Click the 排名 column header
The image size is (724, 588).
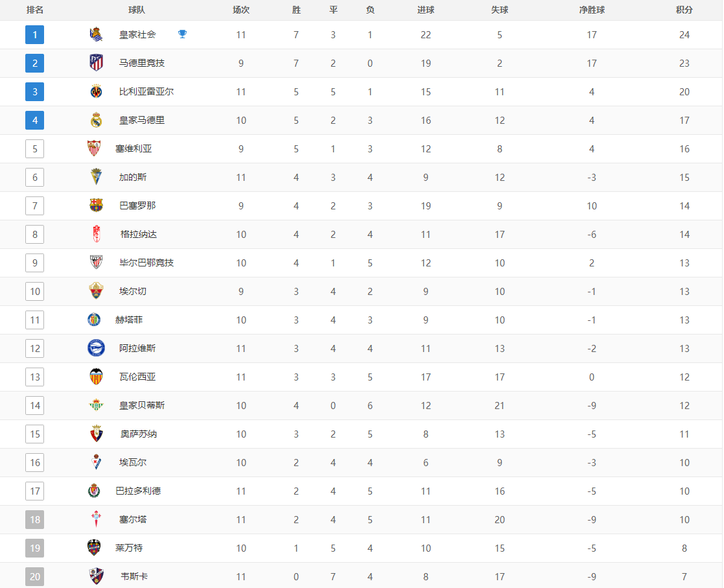tap(34, 10)
